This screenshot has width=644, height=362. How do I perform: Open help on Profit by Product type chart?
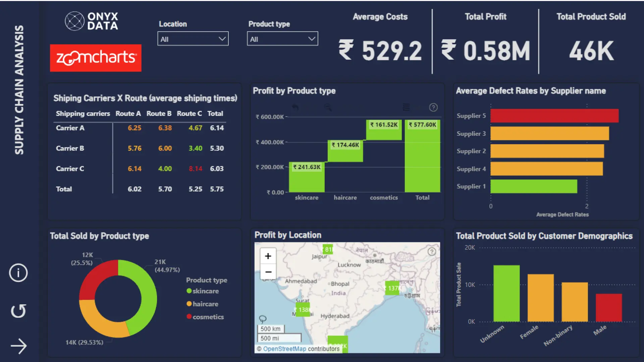(x=433, y=107)
